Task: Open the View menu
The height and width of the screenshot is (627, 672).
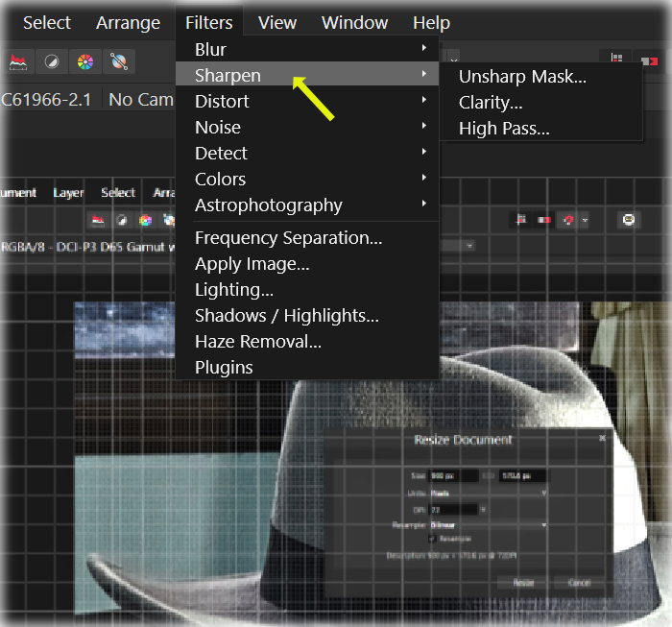Action: coord(277,23)
